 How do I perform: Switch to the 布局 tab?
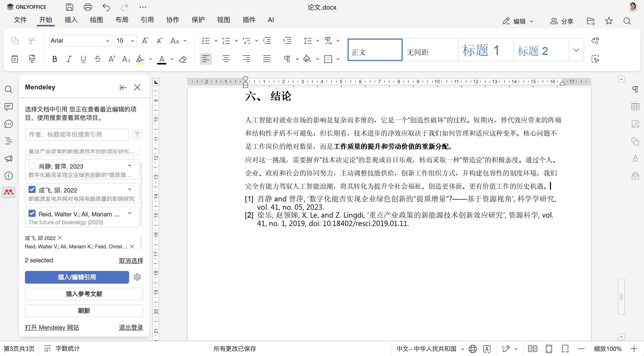click(x=122, y=20)
